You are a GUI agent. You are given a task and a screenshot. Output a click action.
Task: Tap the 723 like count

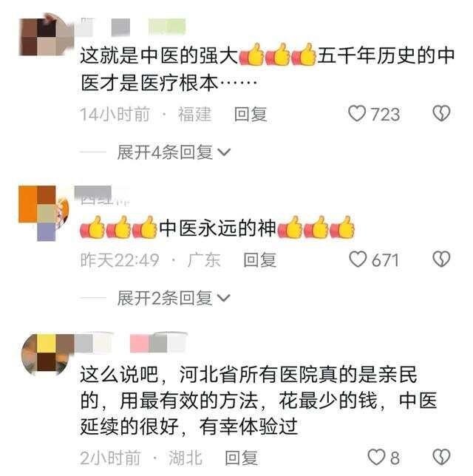point(385,114)
